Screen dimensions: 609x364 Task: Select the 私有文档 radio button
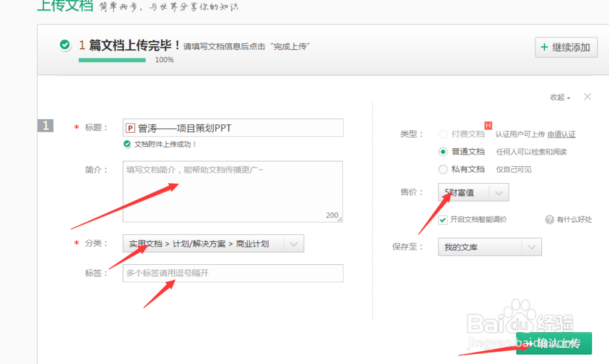[x=443, y=169]
